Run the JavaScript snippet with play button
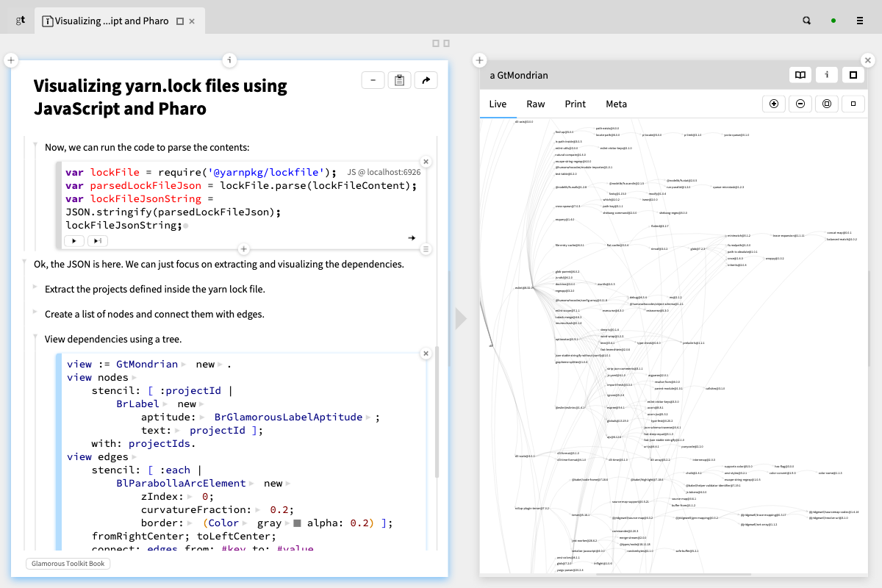This screenshot has width=882, height=588. 74,240
